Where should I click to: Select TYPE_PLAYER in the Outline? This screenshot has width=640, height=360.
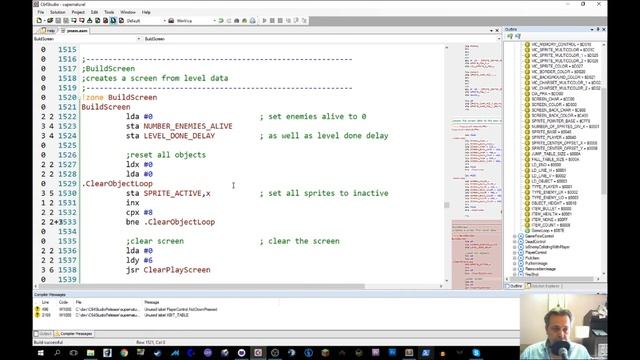point(551,187)
